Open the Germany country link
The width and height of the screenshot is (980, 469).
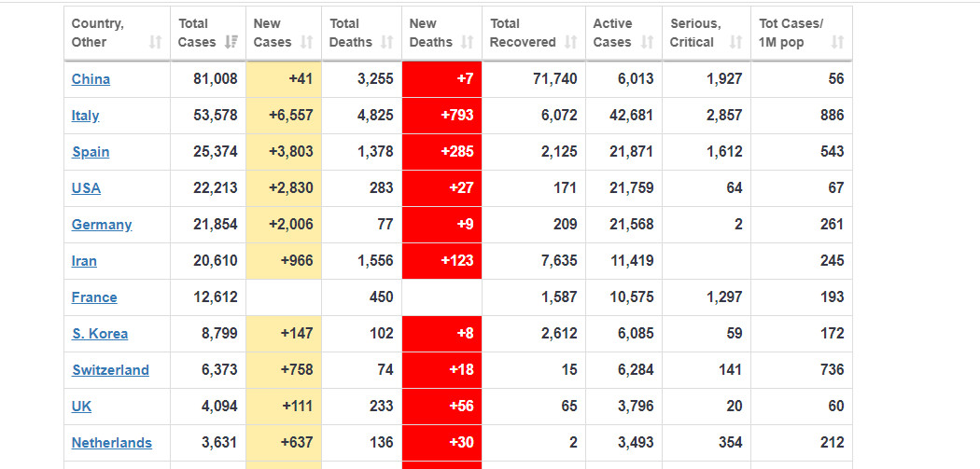pos(102,225)
